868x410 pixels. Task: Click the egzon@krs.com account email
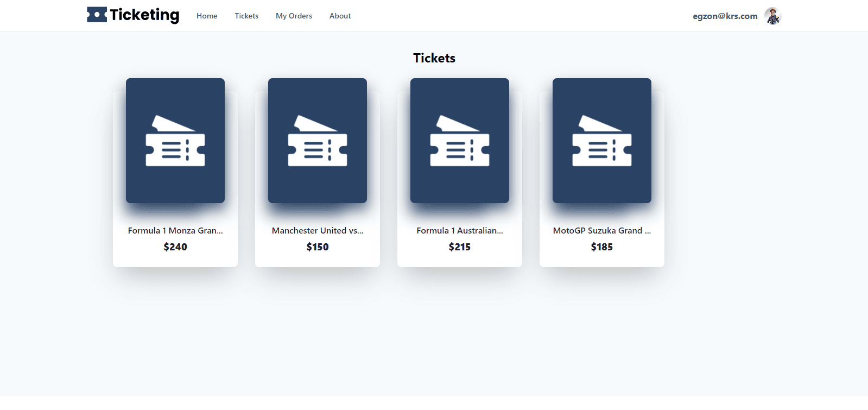tap(725, 16)
